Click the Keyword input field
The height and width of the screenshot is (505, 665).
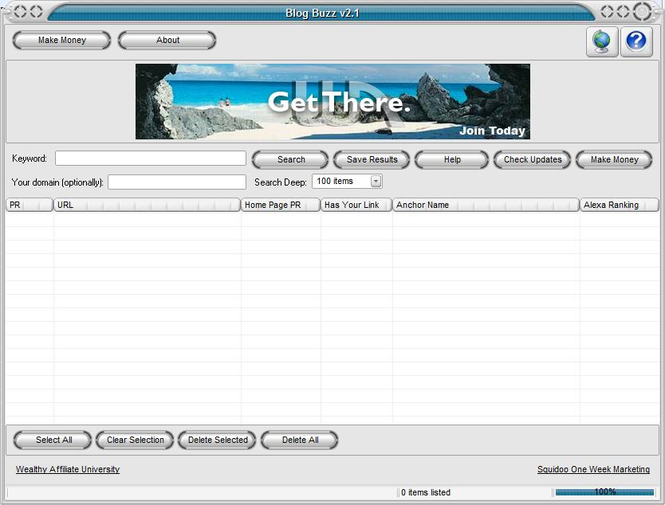coord(150,159)
